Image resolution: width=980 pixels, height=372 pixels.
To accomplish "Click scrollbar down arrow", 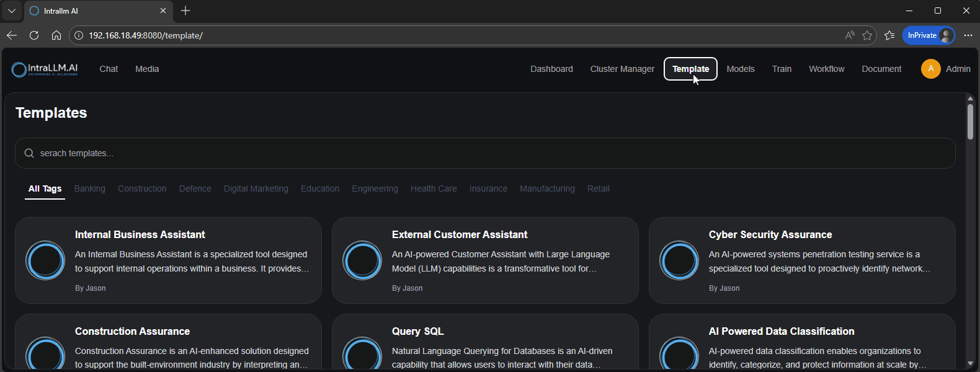I will pyautogui.click(x=970, y=363).
